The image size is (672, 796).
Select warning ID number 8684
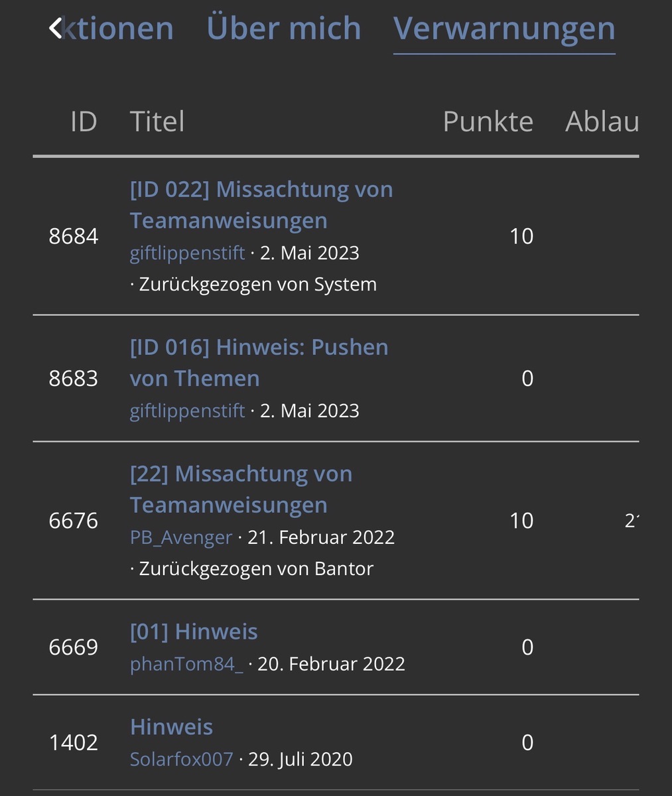(x=74, y=236)
